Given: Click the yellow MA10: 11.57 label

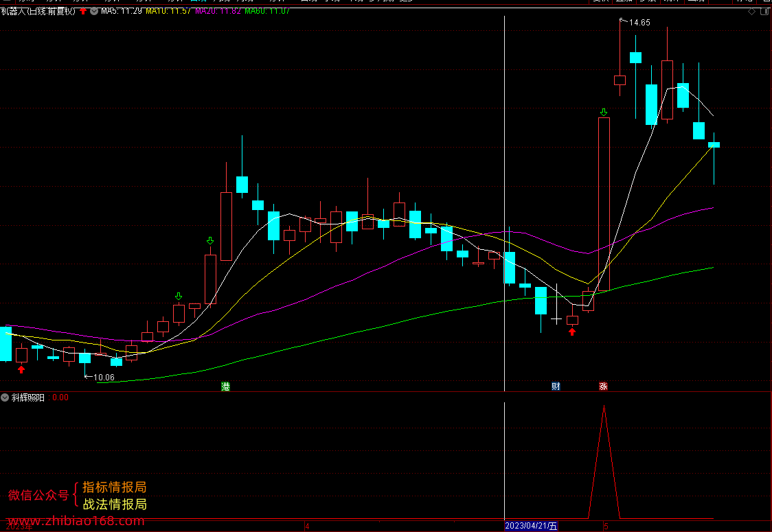Looking at the screenshot, I should tap(168, 11).
